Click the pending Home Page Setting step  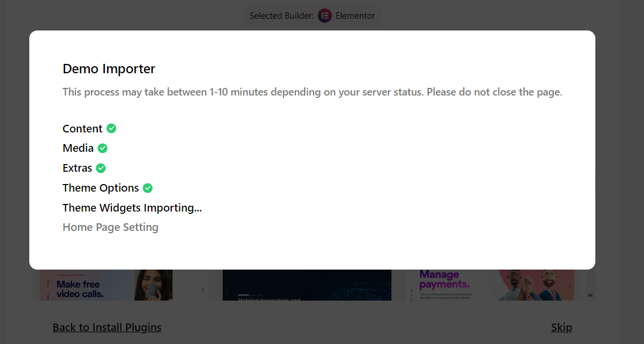point(110,227)
